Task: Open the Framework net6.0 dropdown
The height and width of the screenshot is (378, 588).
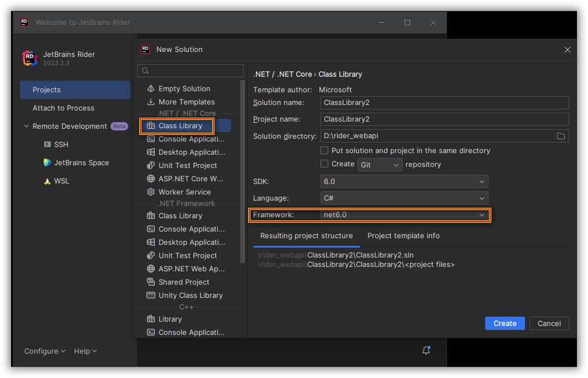Action: coord(404,215)
